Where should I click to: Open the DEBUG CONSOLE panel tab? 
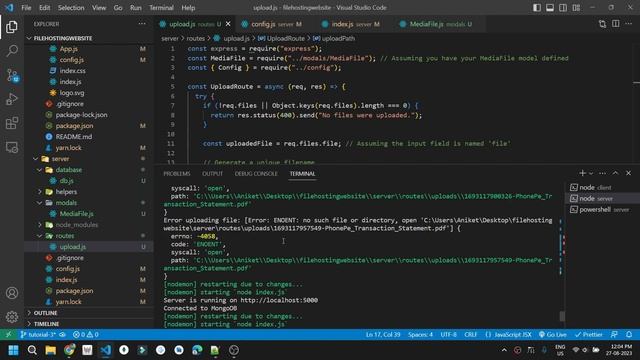(256, 174)
